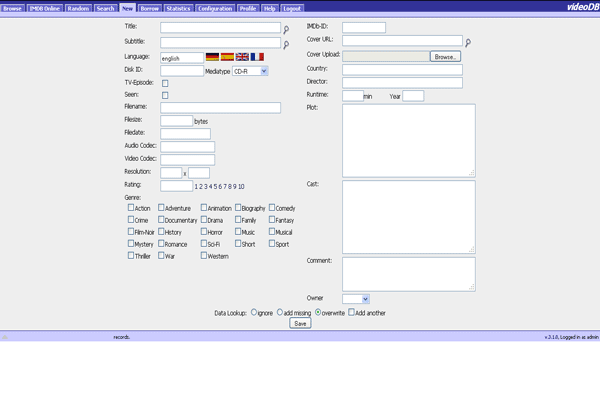This screenshot has height=400, width=600.
Task: Click the German flag language icon
Action: [x=212, y=58]
